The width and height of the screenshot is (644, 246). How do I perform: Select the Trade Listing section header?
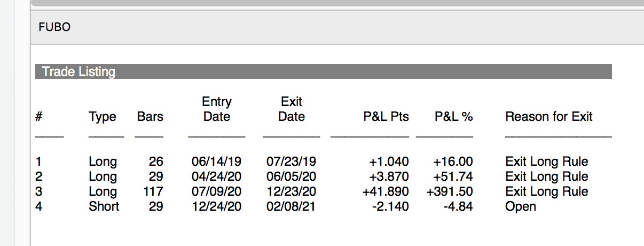click(x=78, y=72)
